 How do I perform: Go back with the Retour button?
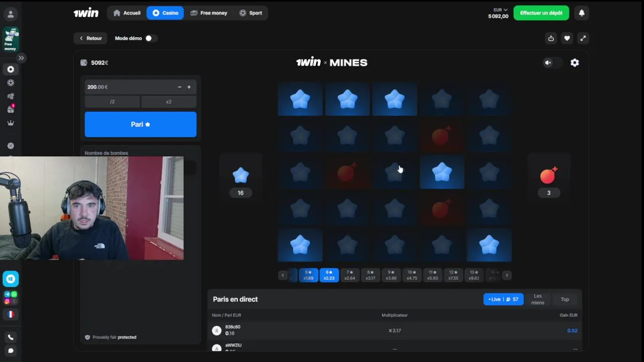91,38
